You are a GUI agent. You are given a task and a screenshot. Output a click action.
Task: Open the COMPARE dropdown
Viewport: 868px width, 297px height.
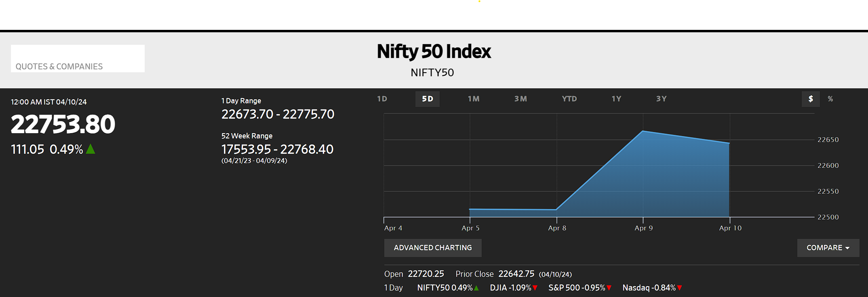828,247
